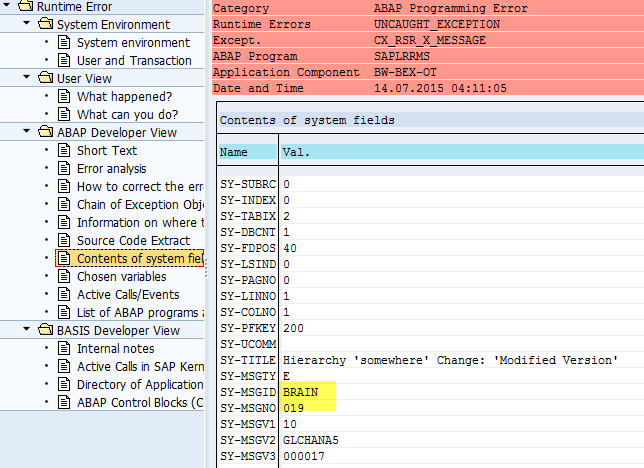Open the Internal notes section
This screenshot has height=468, width=644.
(x=116, y=348)
